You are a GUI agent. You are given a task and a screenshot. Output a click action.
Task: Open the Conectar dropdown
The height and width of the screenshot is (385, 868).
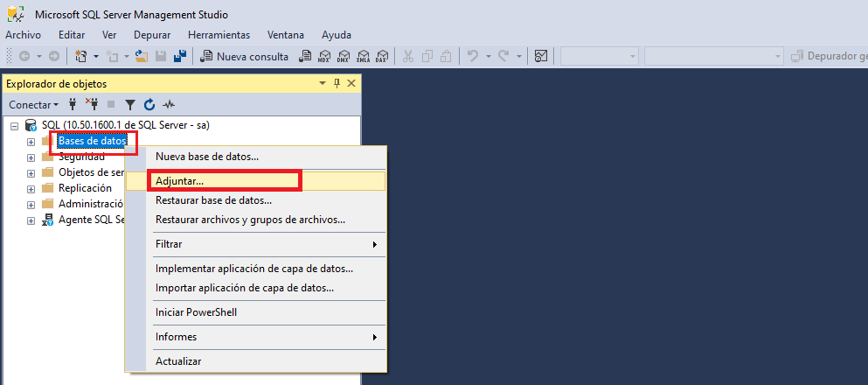pos(33,104)
